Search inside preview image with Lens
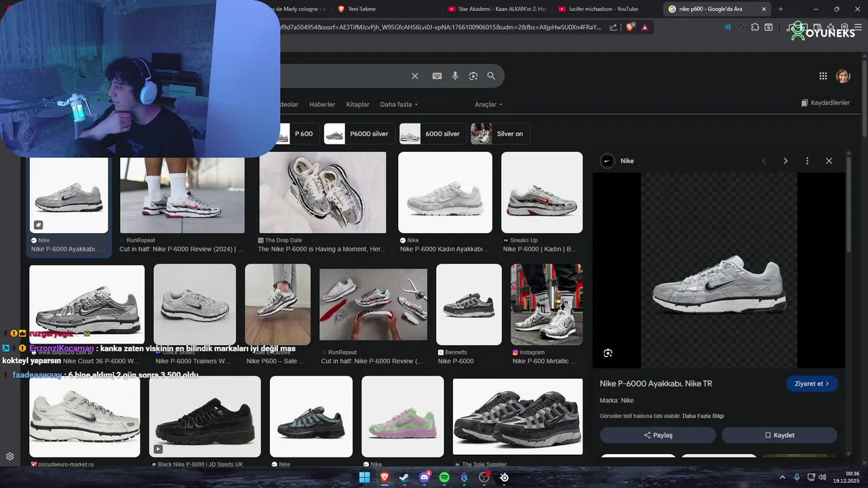The width and height of the screenshot is (868, 488). (608, 353)
